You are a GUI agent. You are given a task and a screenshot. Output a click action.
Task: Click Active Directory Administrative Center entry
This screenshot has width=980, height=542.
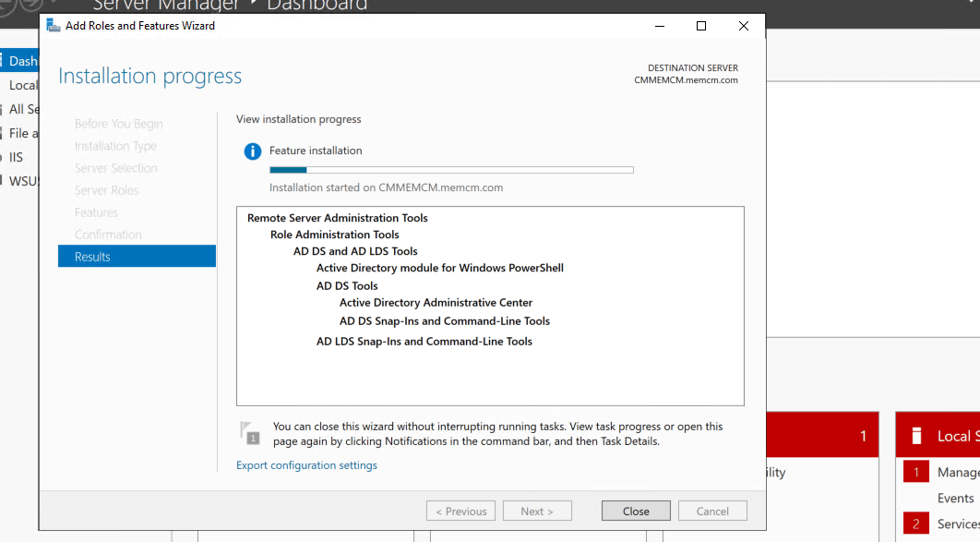pyautogui.click(x=436, y=303)
